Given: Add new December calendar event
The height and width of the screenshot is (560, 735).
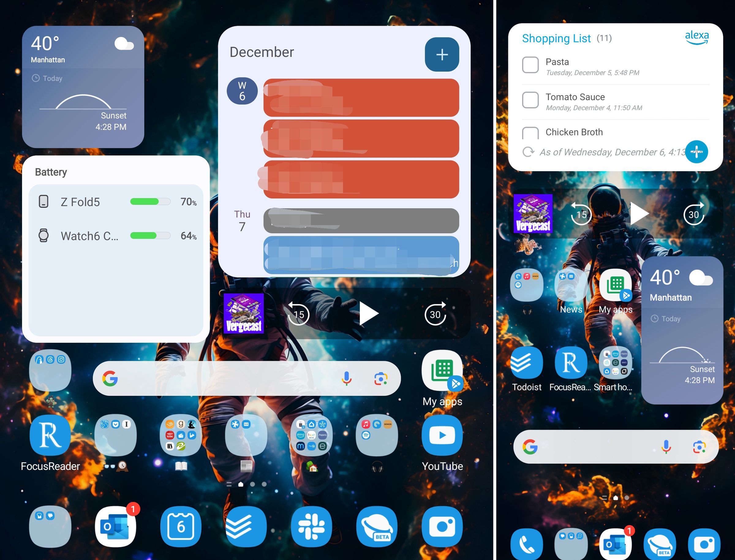Looking at the screenshot, I should [442, 55].
